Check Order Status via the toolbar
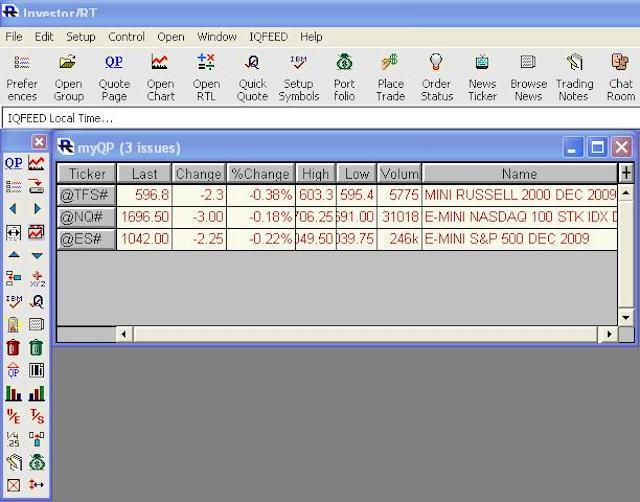The height and width of the screenshot is (502, 640). (x=436, y=78)
